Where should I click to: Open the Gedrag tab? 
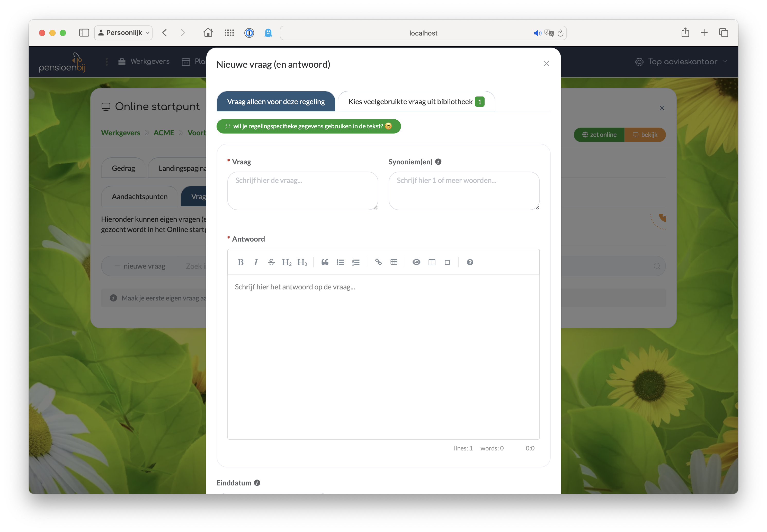coord(123,168)
